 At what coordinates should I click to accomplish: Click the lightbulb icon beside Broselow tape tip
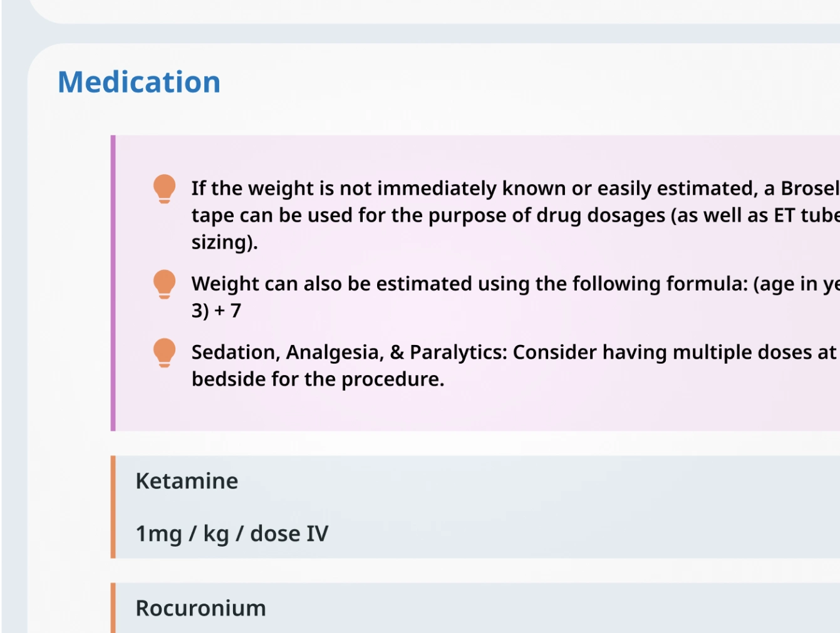164,188
